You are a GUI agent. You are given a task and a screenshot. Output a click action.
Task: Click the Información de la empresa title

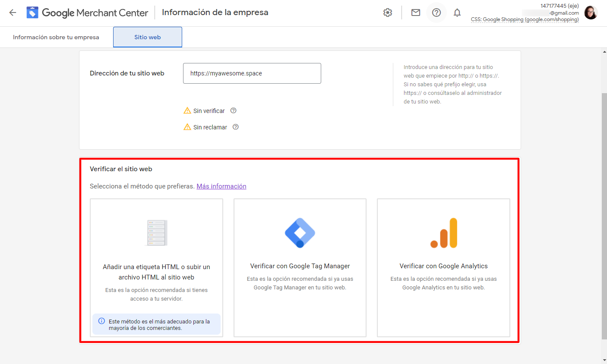tap(215, 13)
